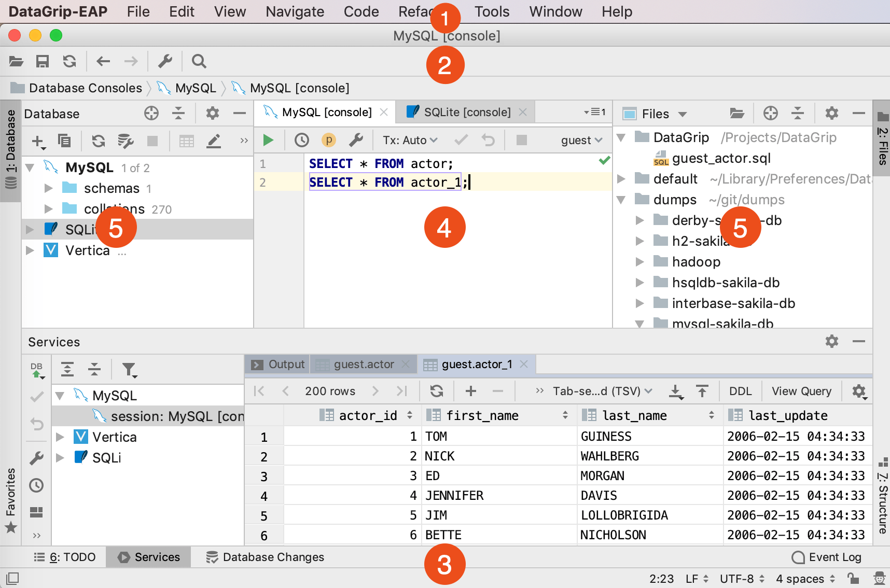Open the 6: TODO tool window
Viewport: 890px width, 588px height.
pos(65,557)
